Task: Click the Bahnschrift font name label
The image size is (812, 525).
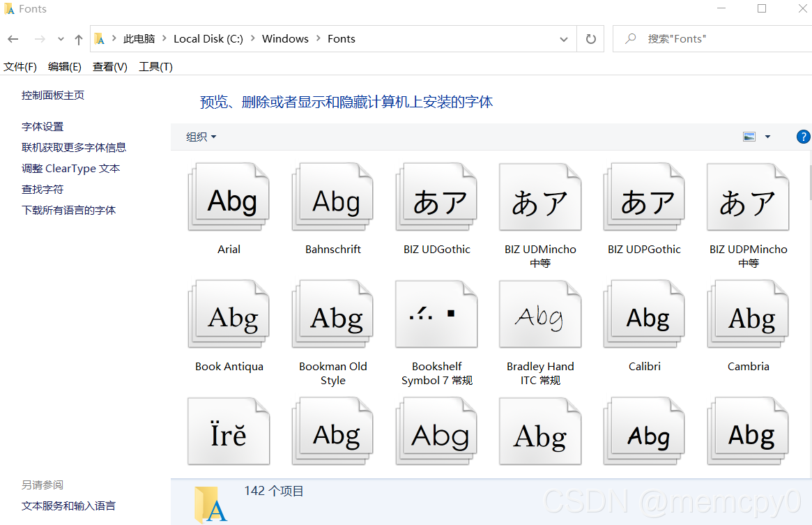Action: [333, 250]
